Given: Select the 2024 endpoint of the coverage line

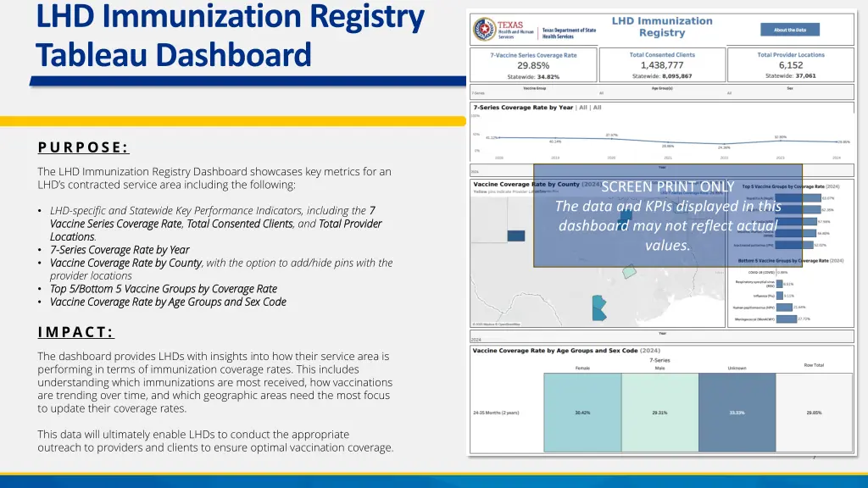Looking at the screenshot, I should tap(837, 142).
